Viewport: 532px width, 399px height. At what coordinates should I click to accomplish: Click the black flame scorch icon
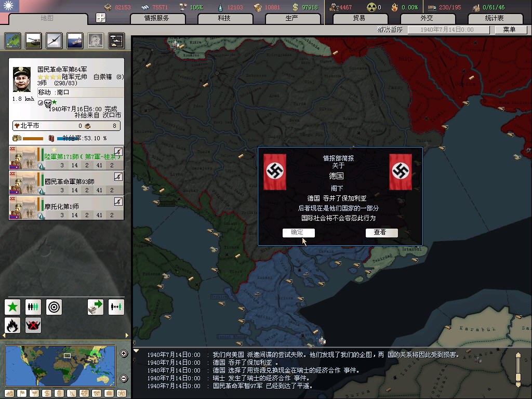12,325
